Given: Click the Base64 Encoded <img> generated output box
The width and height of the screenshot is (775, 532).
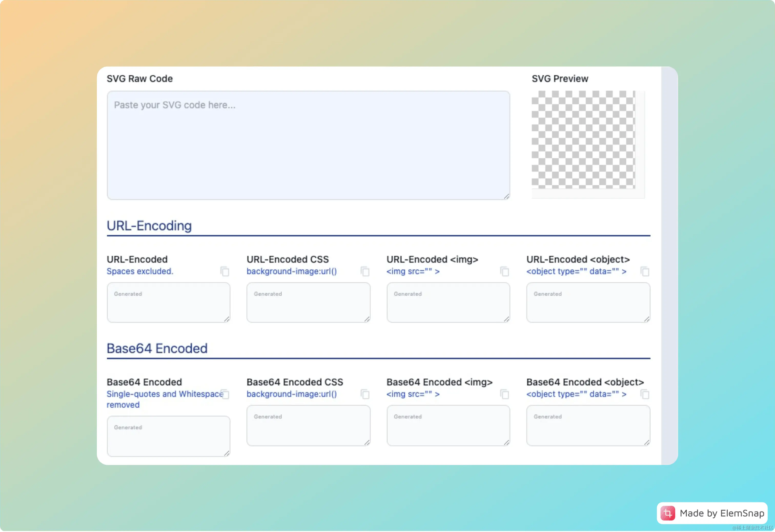Looking at the screenshot, I should coord(448,426).
